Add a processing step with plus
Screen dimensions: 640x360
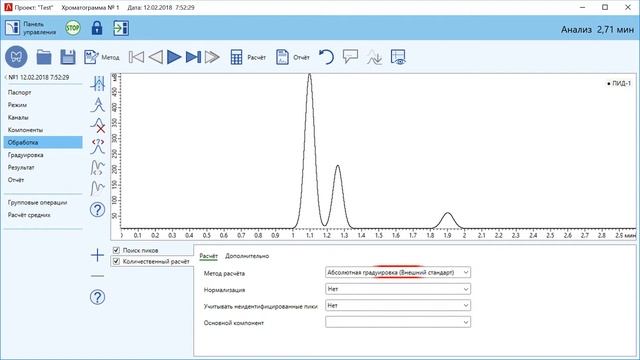click(97, 255)
